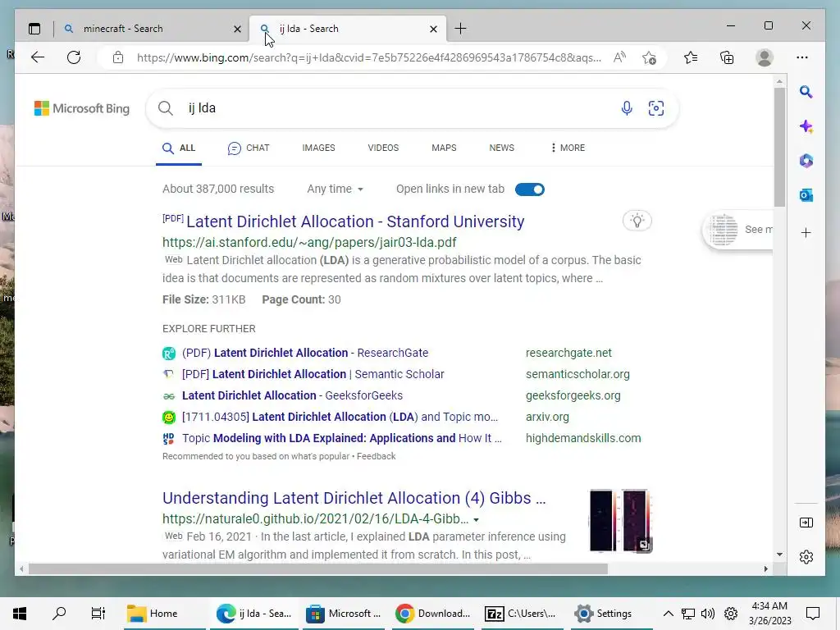840x630 pixels.
Task: Refresh the Bing results page
Action: point(74,57)
